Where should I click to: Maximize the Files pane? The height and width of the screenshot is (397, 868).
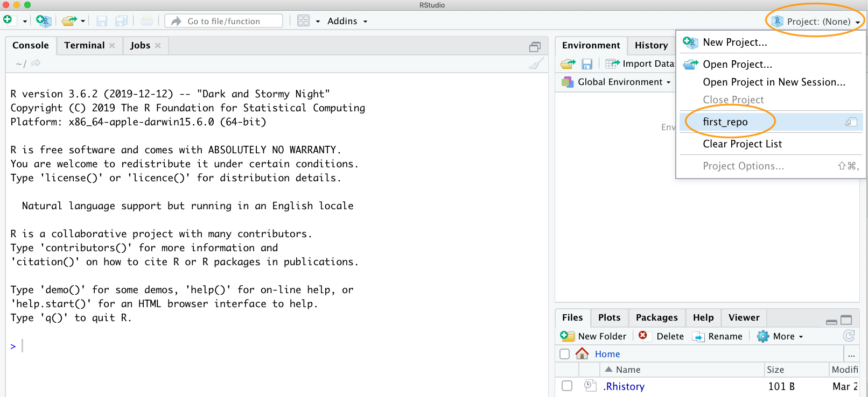846,320
